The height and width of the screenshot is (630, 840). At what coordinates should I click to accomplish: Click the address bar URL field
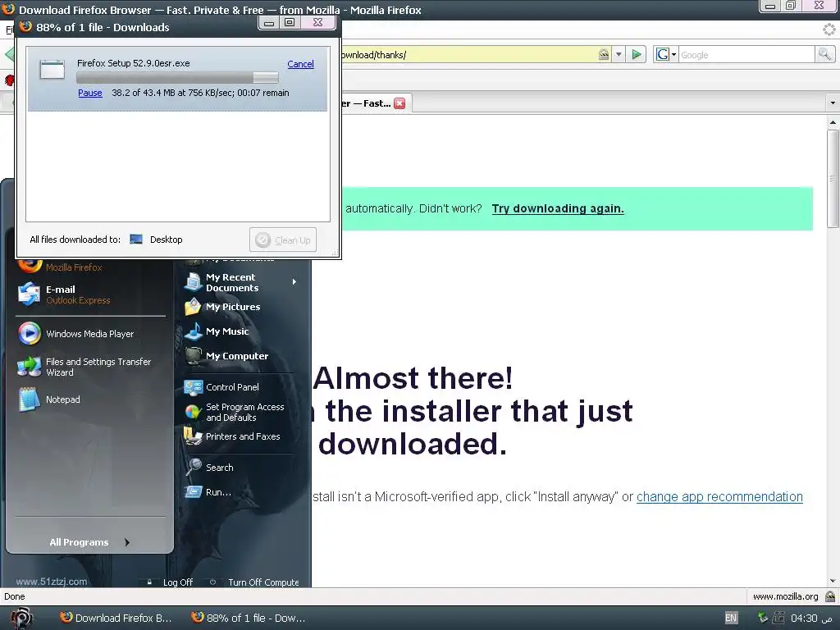[468, 55]
